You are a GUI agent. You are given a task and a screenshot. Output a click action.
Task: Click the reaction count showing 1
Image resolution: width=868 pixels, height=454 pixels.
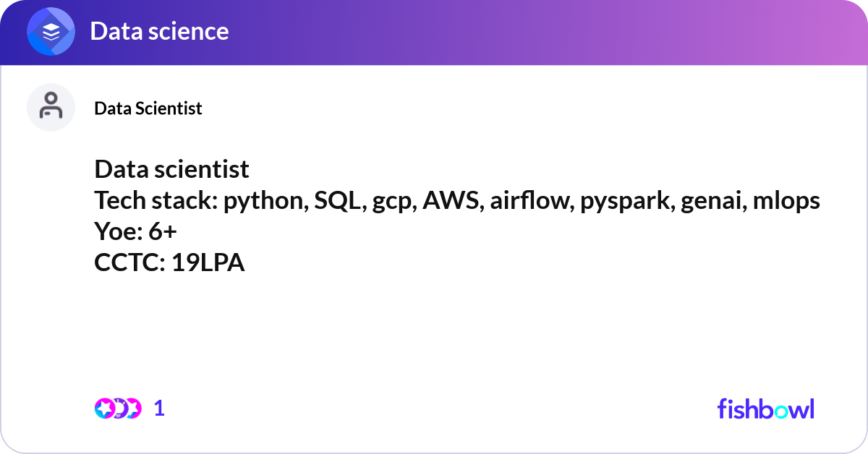click(x=159, y=408)
